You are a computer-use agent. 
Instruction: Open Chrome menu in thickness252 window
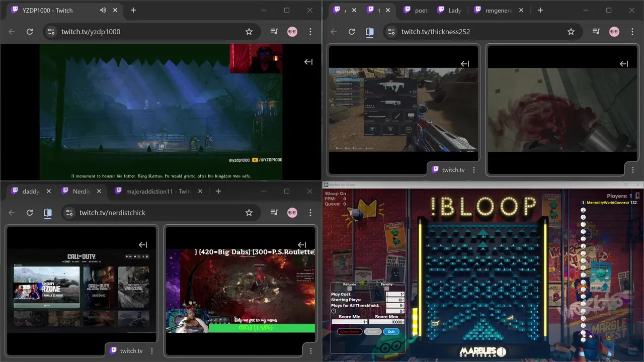(x=632, y=32)
